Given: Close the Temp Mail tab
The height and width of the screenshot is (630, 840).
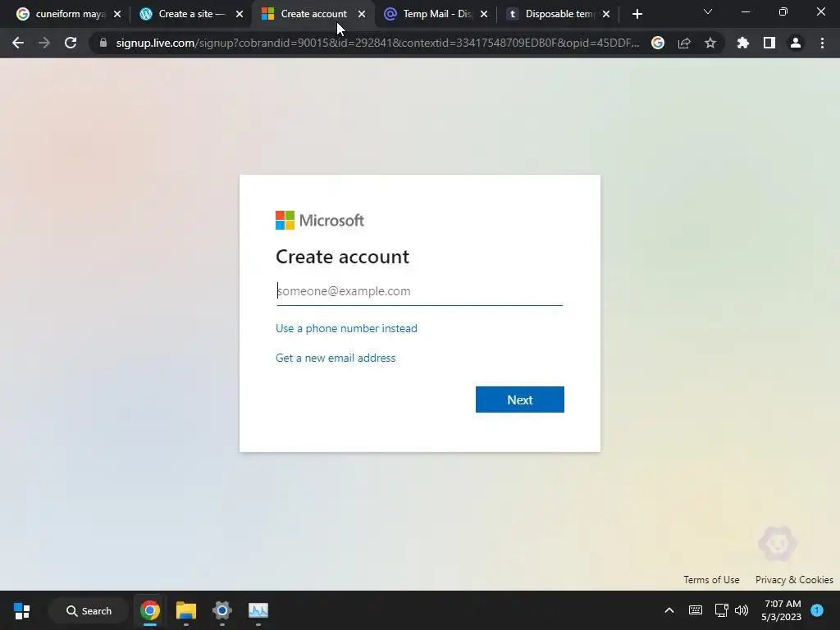Looking at the screenshot, I should click(484, 14).
